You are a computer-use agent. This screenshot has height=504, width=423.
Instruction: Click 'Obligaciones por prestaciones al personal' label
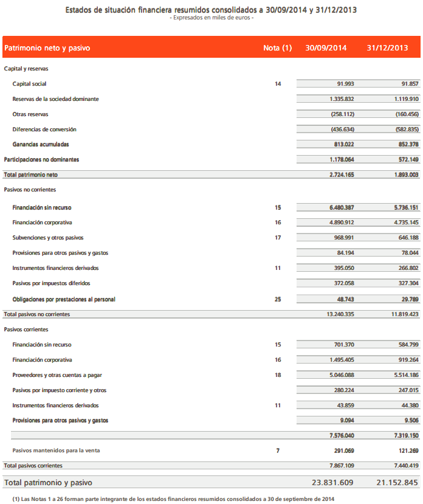point(64,299)
